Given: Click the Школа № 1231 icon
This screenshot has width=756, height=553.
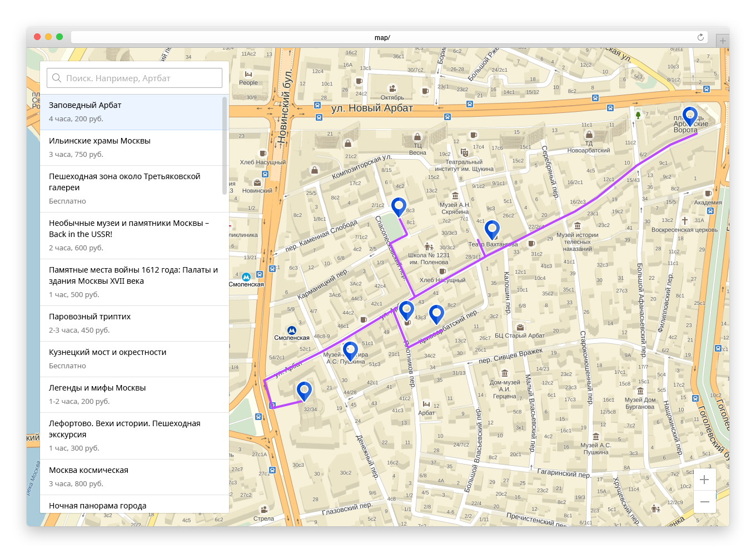Looking at the screenshot, I should tap(429, 247).
